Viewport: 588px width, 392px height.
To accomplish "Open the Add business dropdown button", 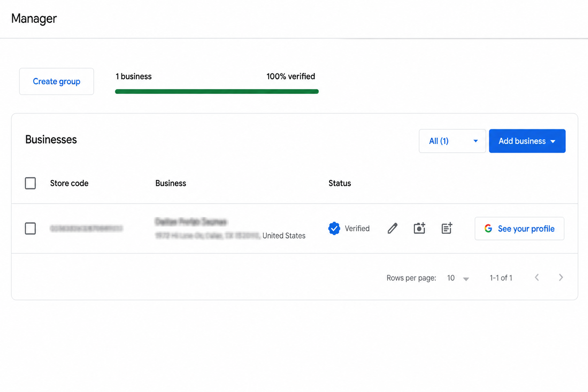I will click(527, 141).
